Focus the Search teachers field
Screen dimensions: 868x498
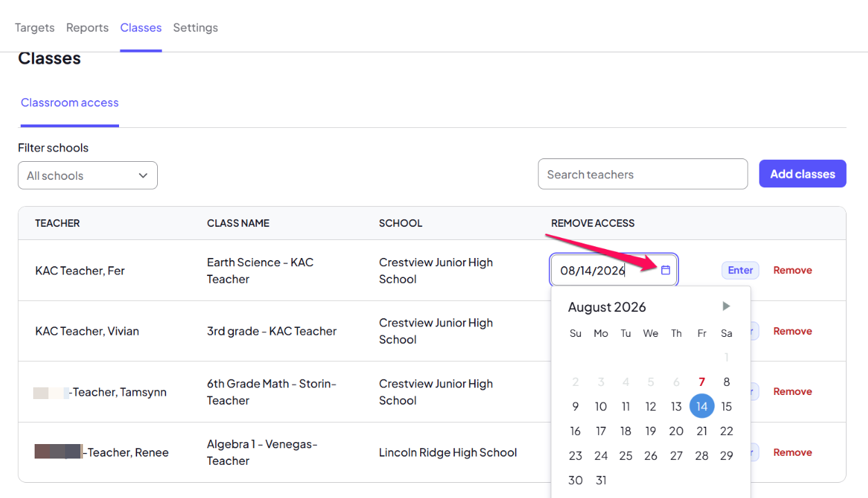(x=643, y=174)
